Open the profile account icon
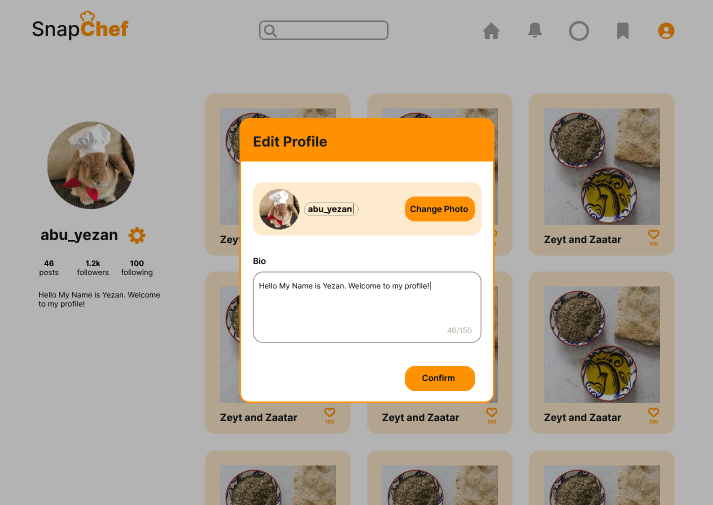Screen dimensions: 713x505 pos(666,31)
